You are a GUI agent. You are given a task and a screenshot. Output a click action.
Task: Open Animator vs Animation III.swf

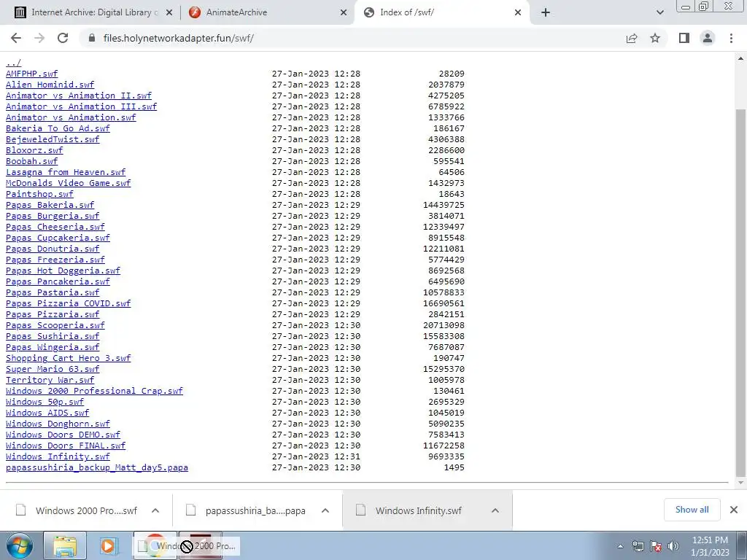81,106
